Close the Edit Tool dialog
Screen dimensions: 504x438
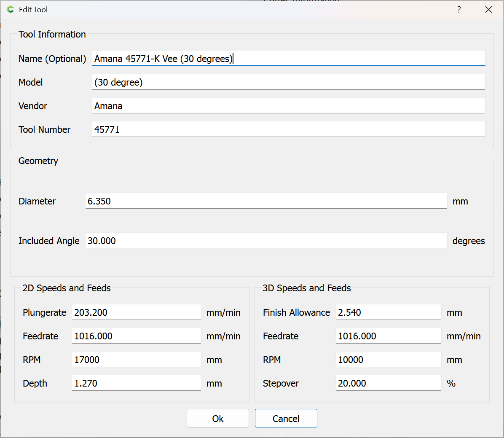pyautogui.click(x=488, y=9)
